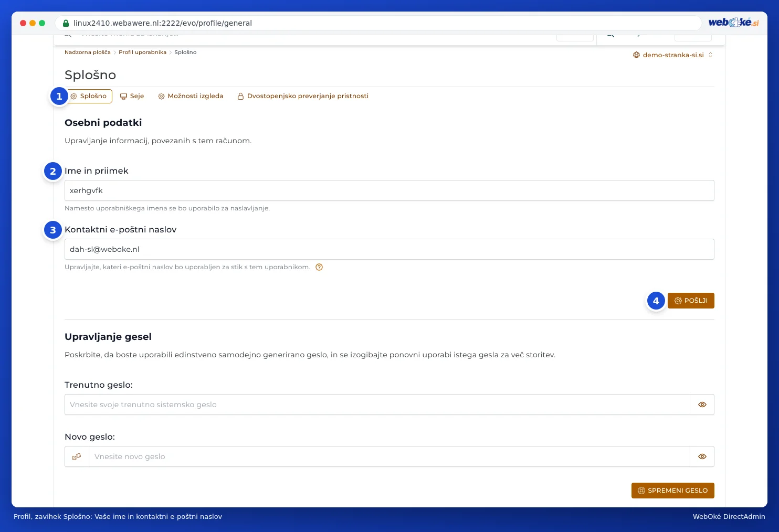Click the SPREMENI GESLO button
The image size is (779, 532).
(673, 491)
